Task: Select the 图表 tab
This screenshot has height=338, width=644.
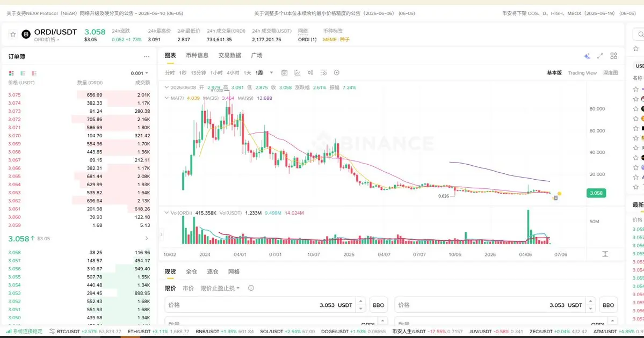Action: 170,55
